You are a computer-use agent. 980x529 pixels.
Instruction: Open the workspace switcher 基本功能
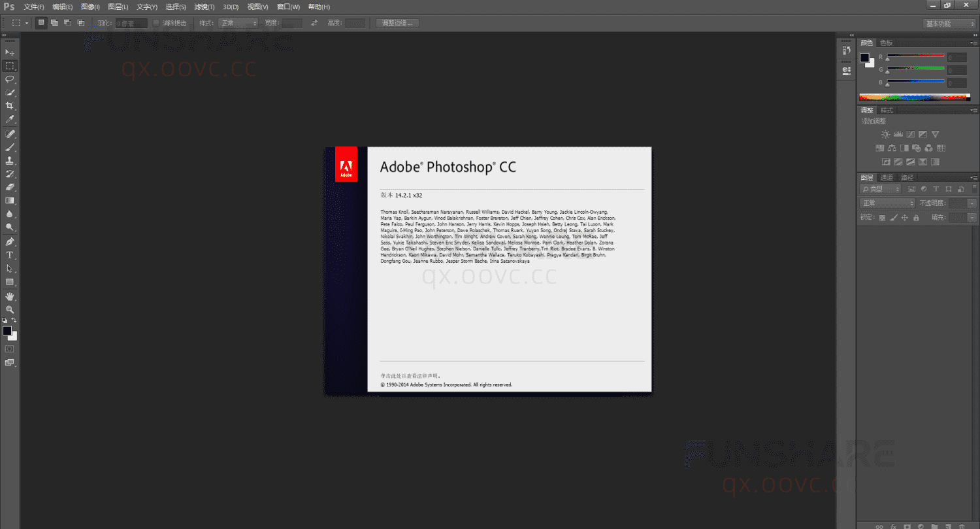coord(949,24)
